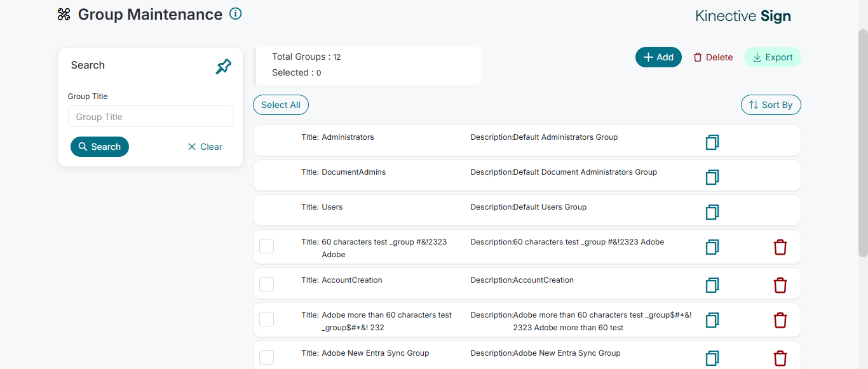Click the pin icon in Search panel
The image size is (868, 369).
click(224, 66)
